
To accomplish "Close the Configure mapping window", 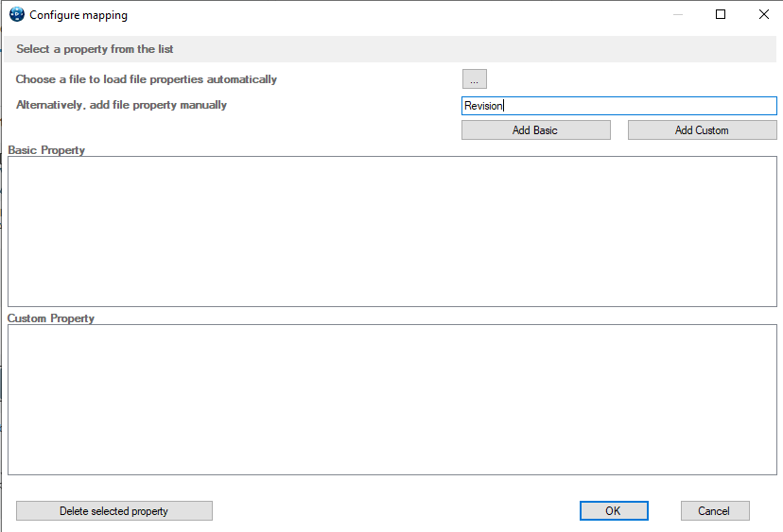I will [763, 14].
